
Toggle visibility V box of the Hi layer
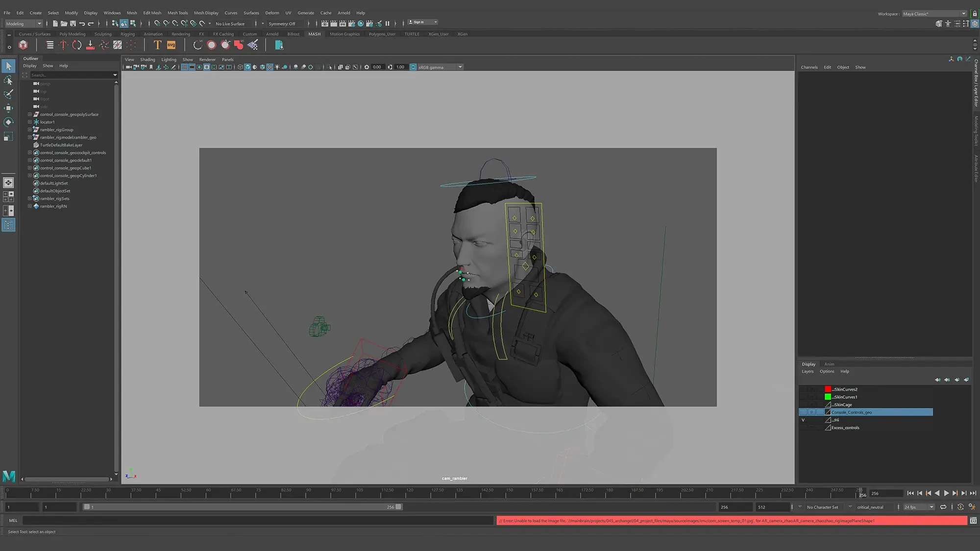click(803, 420)
